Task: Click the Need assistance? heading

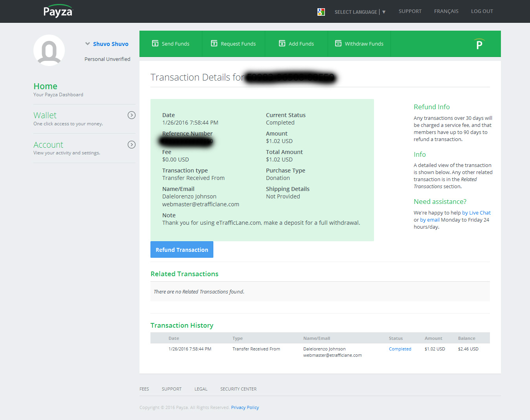Action: tap(440, 202)
